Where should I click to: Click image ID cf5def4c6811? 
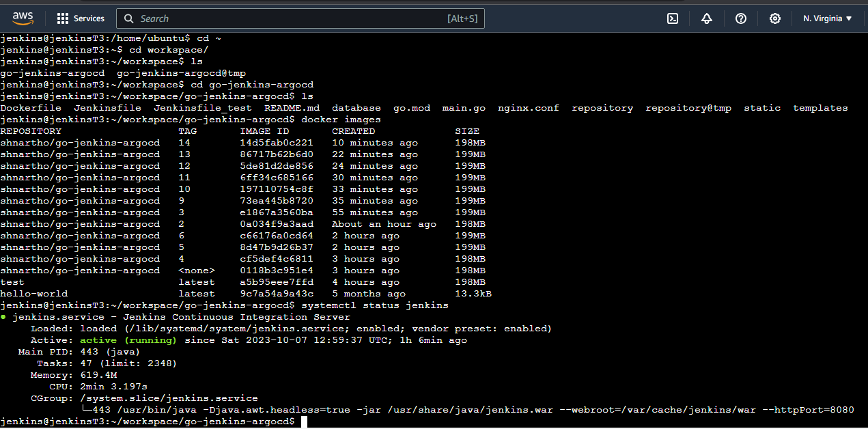click(x=277, y=259)
